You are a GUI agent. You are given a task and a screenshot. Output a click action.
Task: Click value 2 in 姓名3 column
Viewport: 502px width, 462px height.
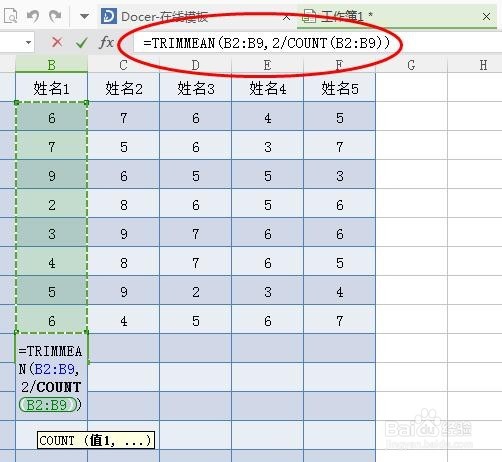[196, 292]
